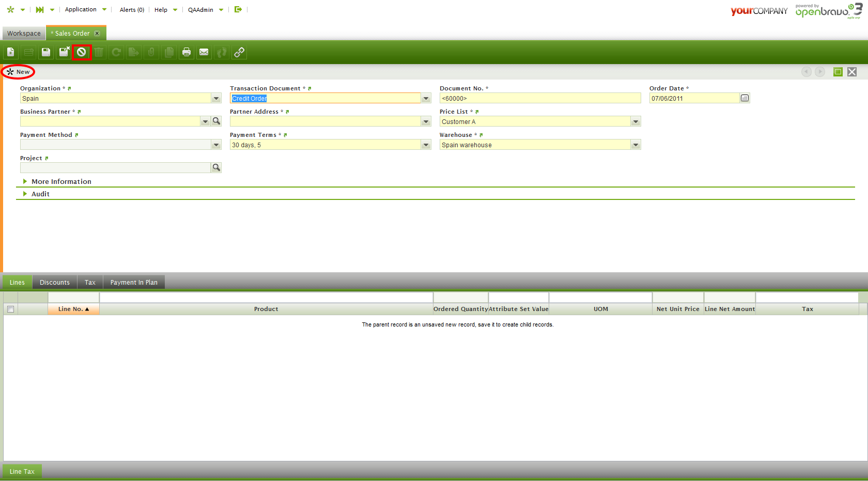Tick the select-all checkbox in Lines grid
The height and width of the screenshot is (481, 868).
pos(10,309)
